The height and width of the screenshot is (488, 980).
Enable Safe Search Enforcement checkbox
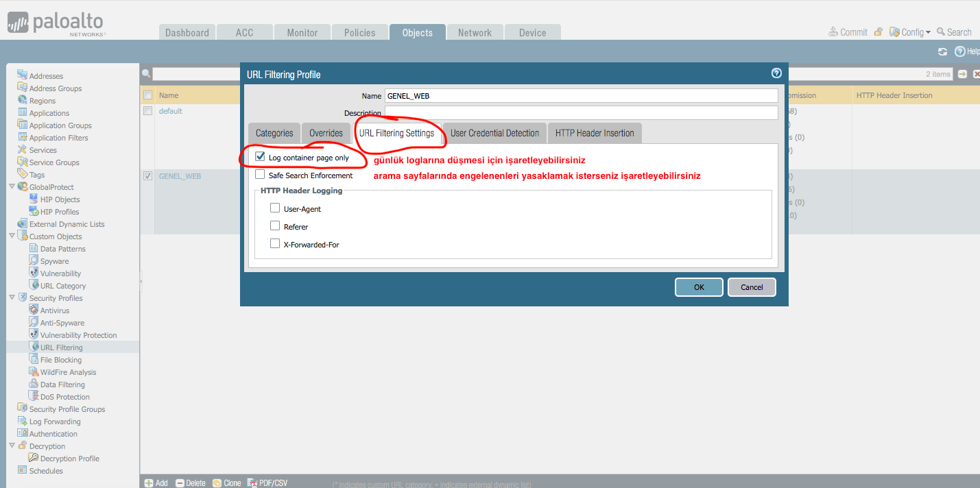point(260,175)
